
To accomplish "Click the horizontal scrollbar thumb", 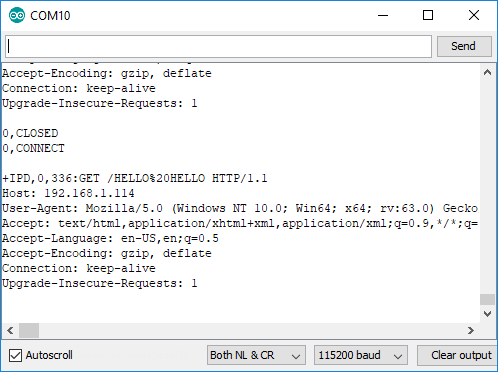I will 29,330.
